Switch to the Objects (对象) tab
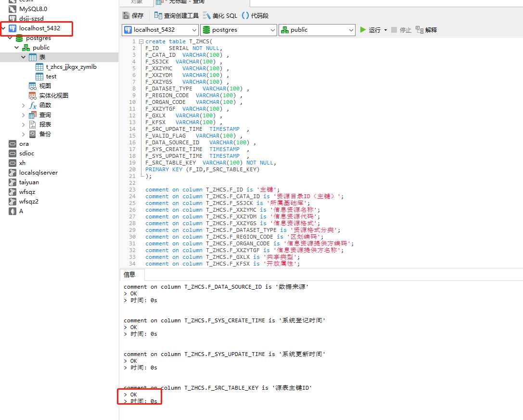Screen dimensions: 523x420 click(137, 2)
